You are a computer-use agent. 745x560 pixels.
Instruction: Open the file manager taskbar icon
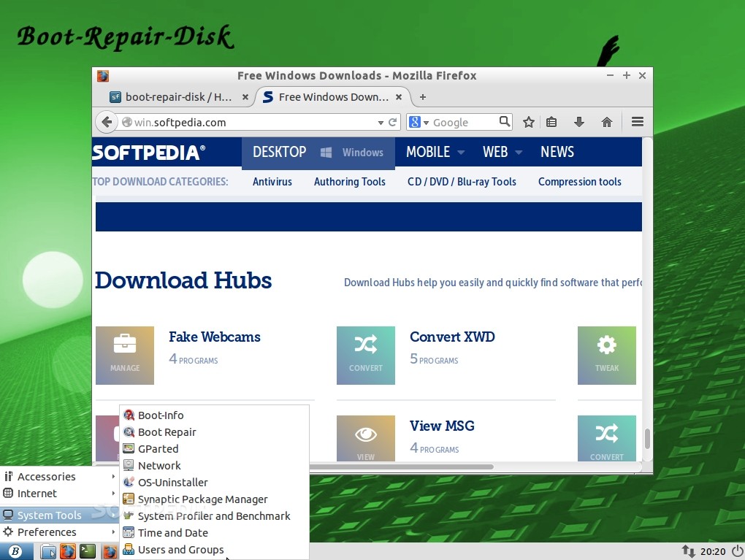(48, 551)
